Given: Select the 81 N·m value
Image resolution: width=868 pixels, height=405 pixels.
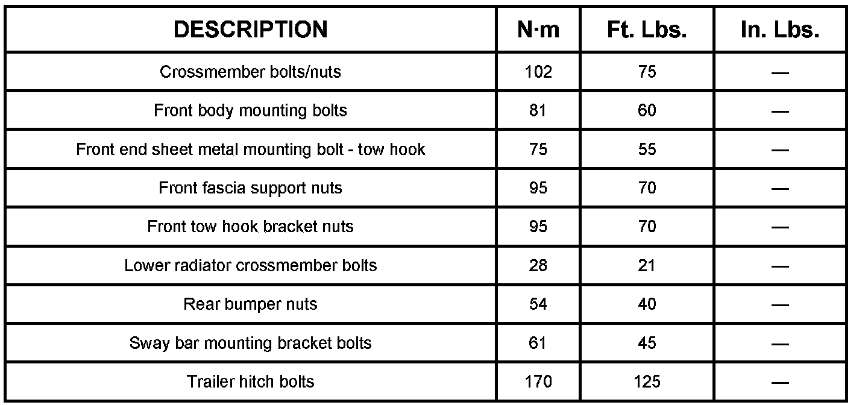Looking at the screenshot, I should [x=538, y=110].
